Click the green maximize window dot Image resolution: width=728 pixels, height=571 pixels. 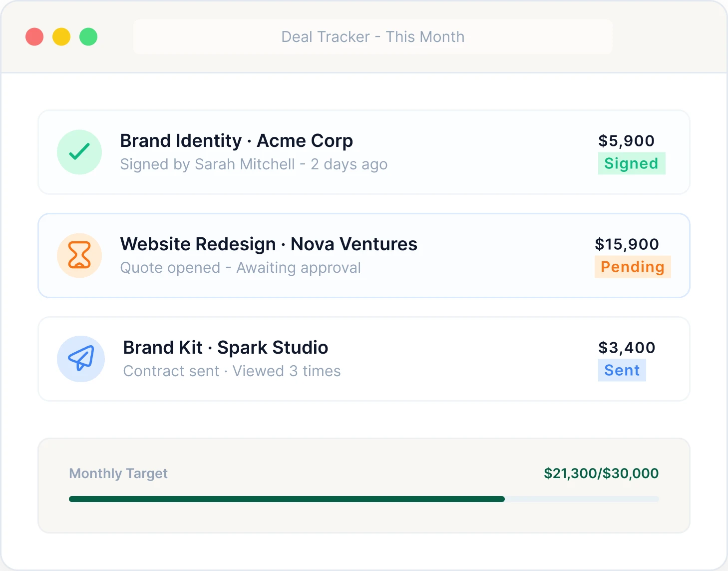(88, 37)
